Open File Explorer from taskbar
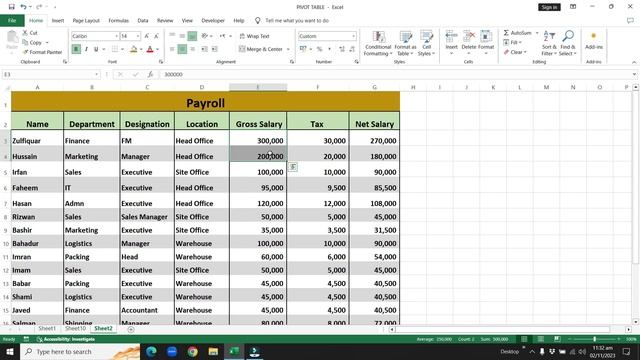 (x=213, y=351)
